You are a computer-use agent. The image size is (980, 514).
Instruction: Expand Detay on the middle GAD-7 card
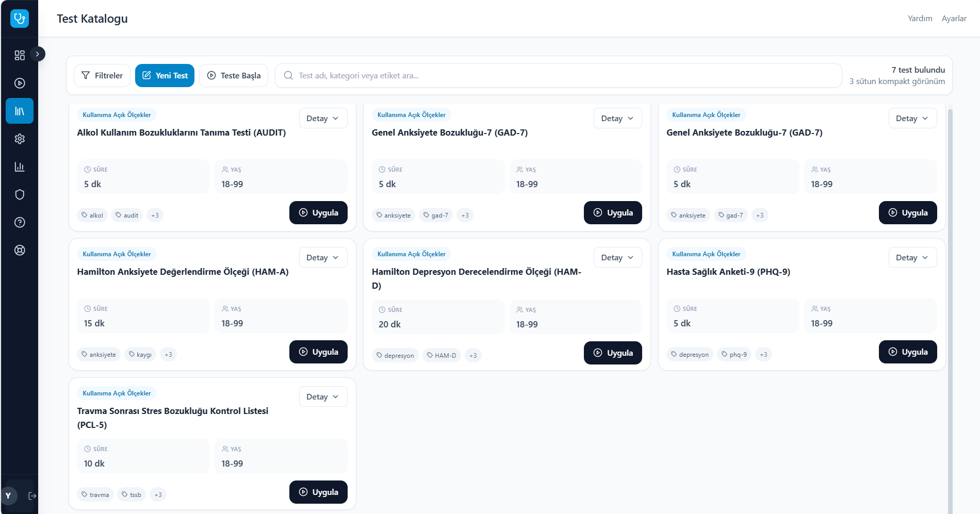click(x=617, y=118)
